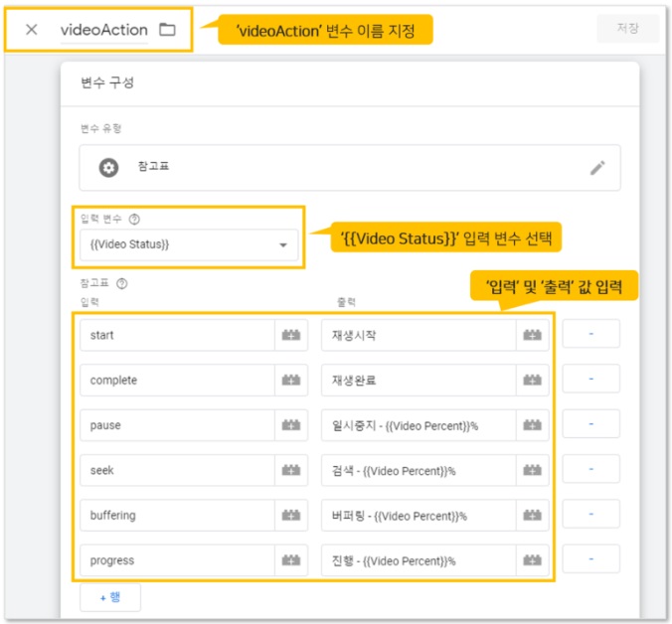Edit the variable type with the pencil icon
672x624 pixels.
click(597, 168)
